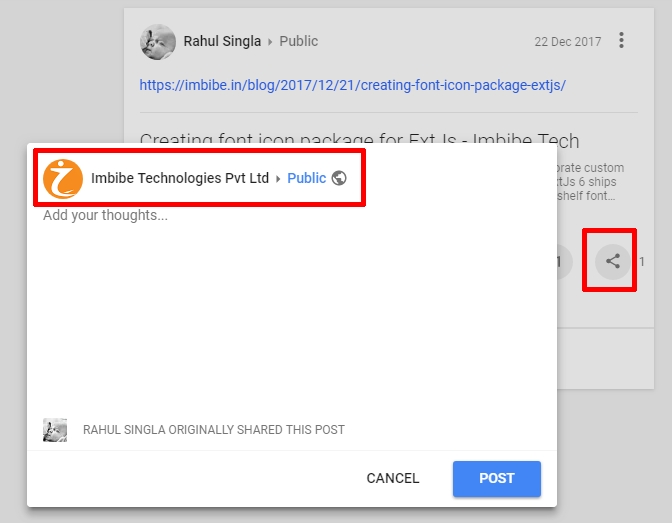The height and width of the screenshot is (523, 672).
Task: Open the imbibe.in blog URL link
Action: coord(352,85)
